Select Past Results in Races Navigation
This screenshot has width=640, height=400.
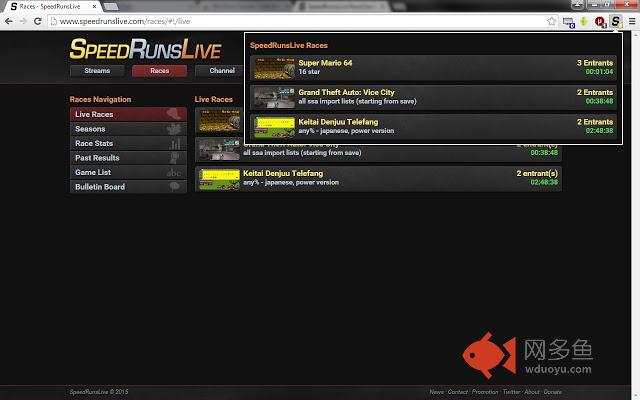(x=128, y=158)
